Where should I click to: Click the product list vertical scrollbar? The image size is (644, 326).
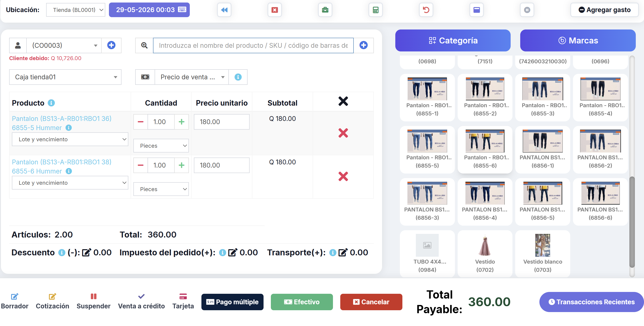click(x=632, y=222)
